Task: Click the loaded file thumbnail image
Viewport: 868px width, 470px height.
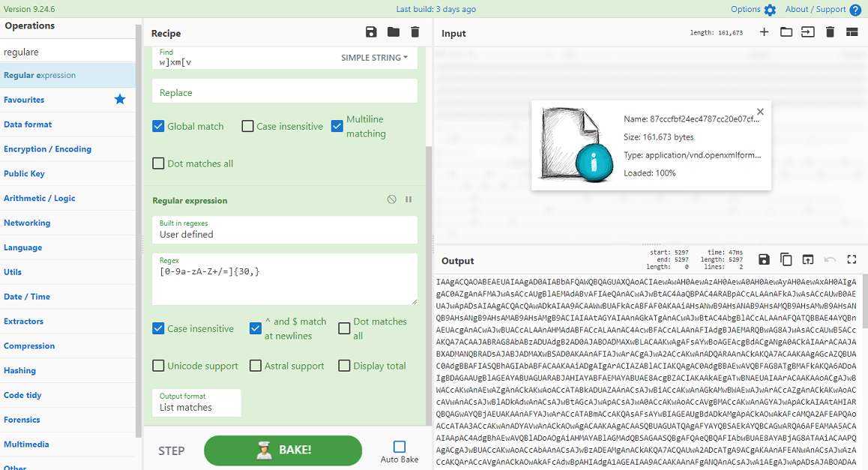Action: tap(577, 144)
